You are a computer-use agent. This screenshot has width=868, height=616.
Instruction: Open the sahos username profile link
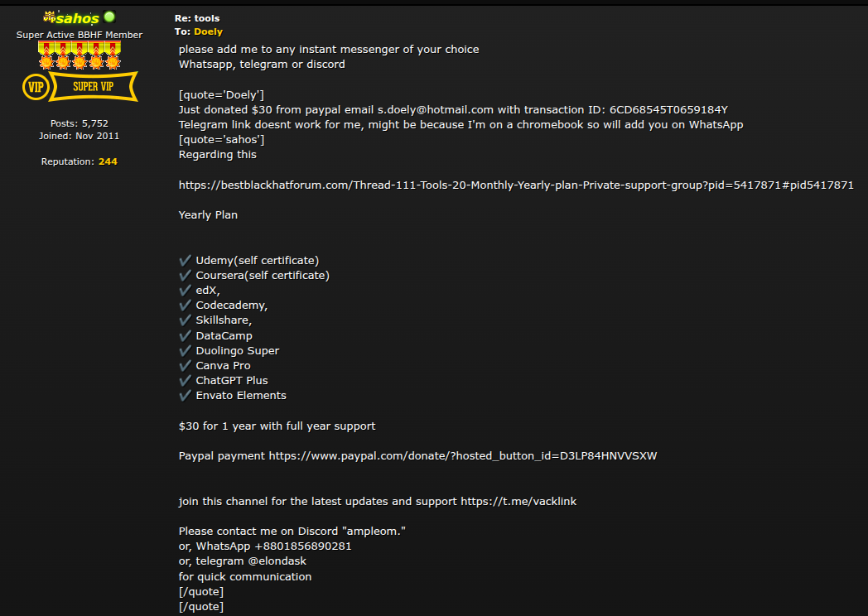click(78, 18)
